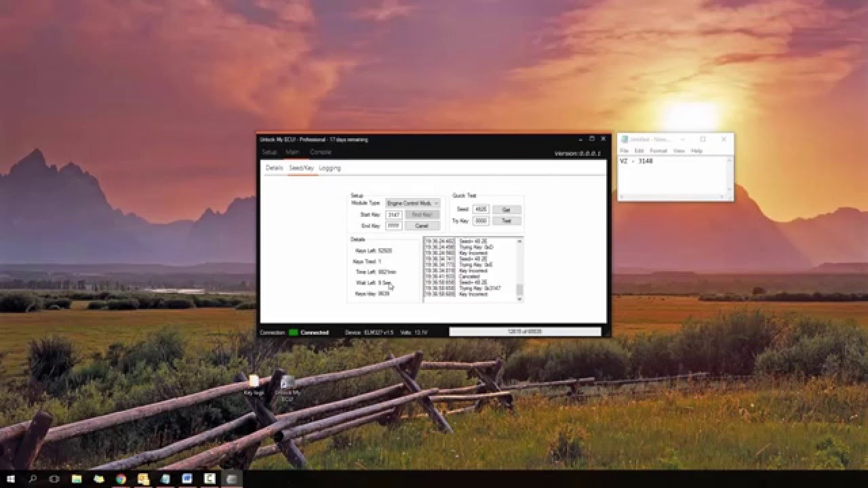Click the Test key button

[x=507, y=221]
